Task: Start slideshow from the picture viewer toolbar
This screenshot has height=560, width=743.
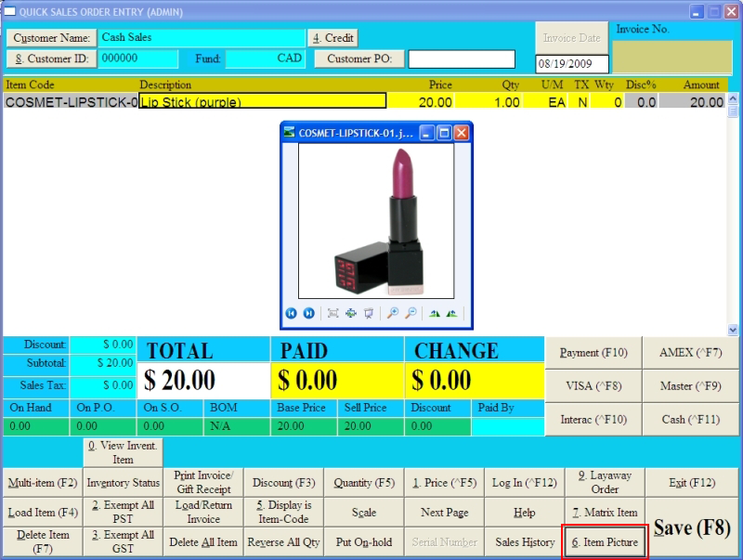Action: tap(369, 313)
